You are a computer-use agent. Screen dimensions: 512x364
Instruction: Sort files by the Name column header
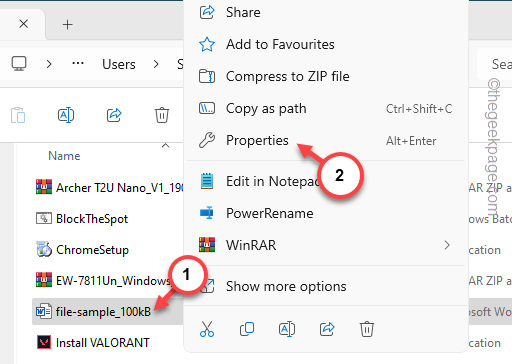click(x=64, y=156)
